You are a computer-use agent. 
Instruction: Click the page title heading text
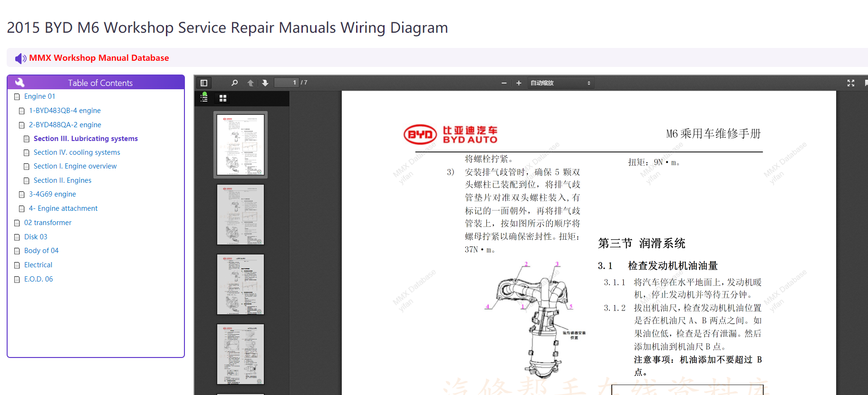pyautogui.click(x=228, y=28)
